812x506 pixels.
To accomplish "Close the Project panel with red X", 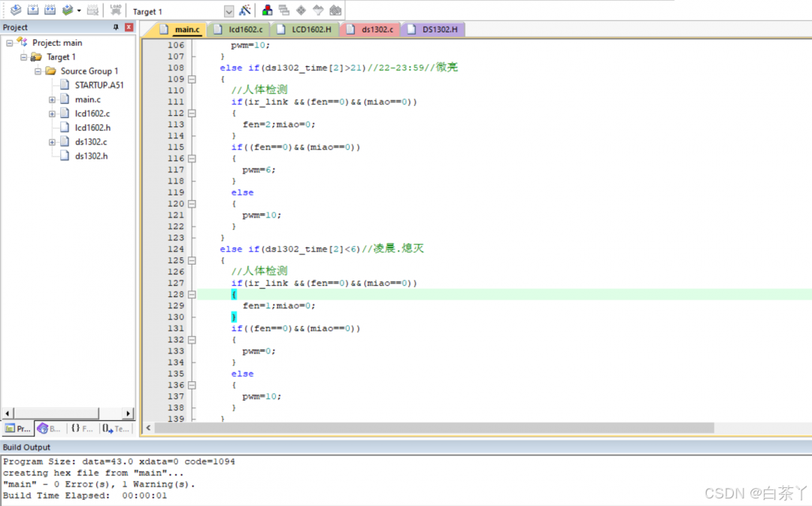I will (129, 28).
